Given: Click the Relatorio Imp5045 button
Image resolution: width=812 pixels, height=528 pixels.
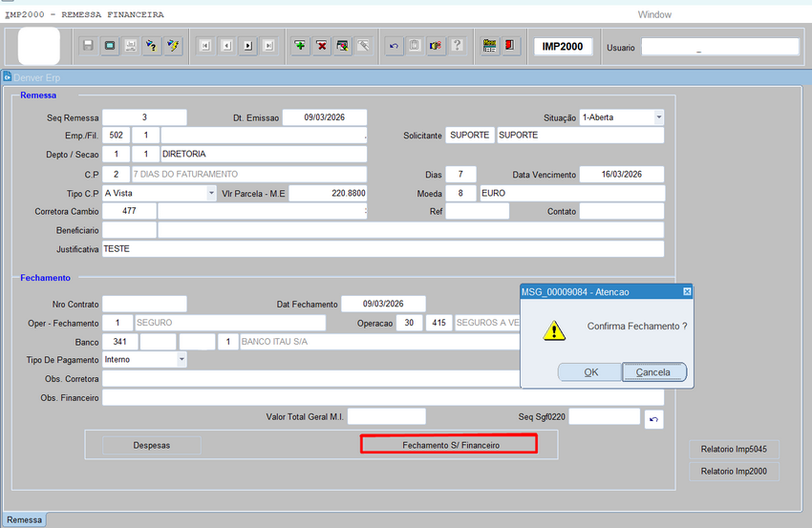Looking at the screenshot, I should pos(733,449).
